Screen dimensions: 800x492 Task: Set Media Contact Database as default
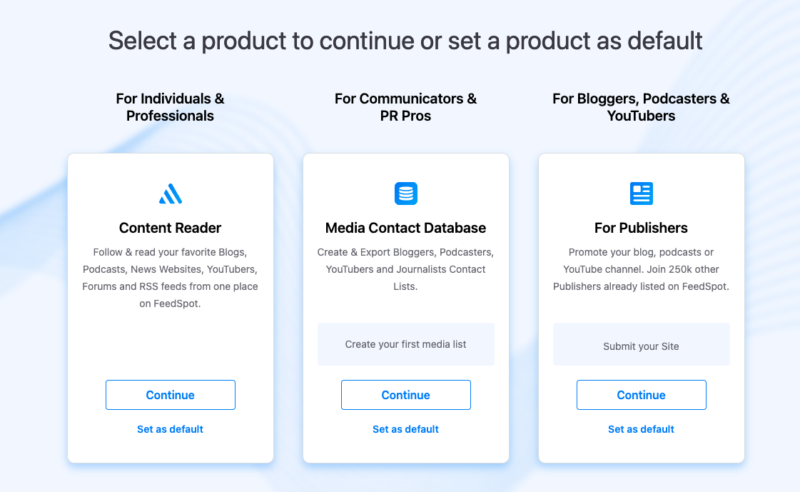tap(405, 429)
